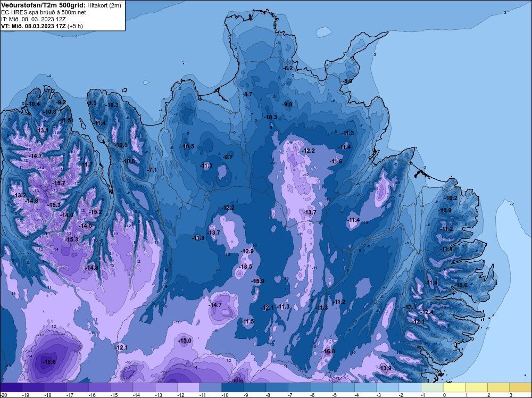Screen dimensions: 532x398
Task: Click the -13.5 temperature value
Action: click(x=246, y=267)
